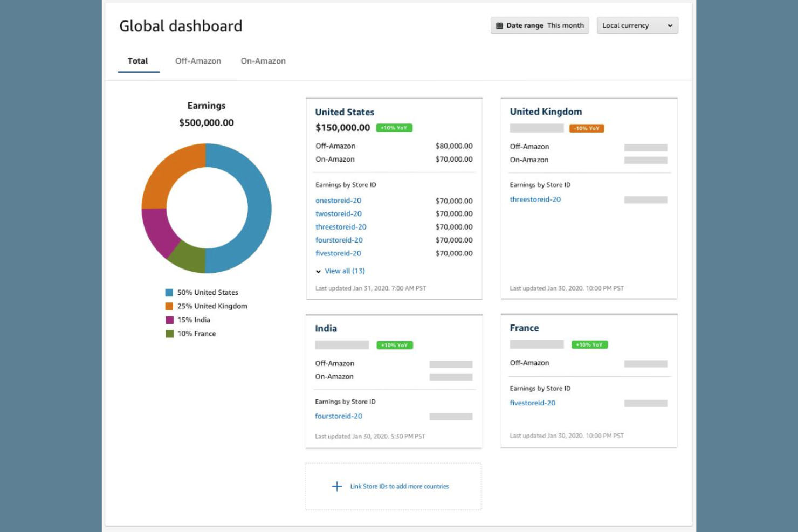Switch to the Total tab
This screenshot has height=532, width=798.
[138, 61]
